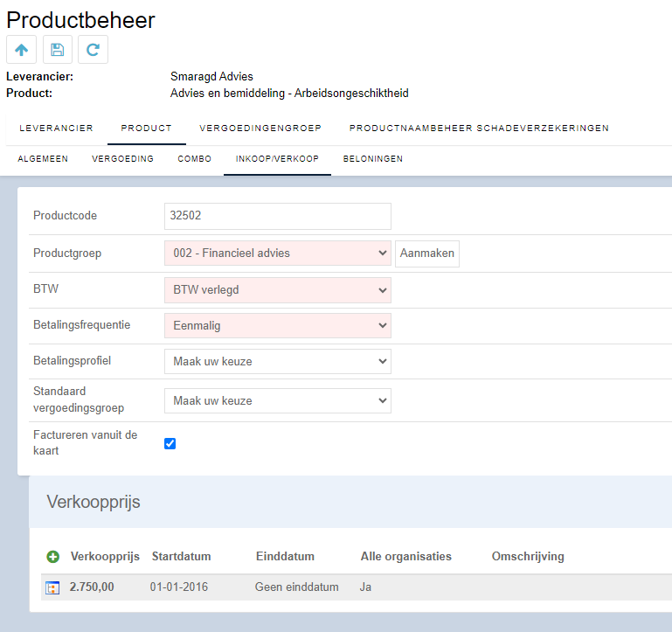The height and width of the screenshot is (632, 672).
Task: Open the Productgroep dropdown
Action: point(278,253)
